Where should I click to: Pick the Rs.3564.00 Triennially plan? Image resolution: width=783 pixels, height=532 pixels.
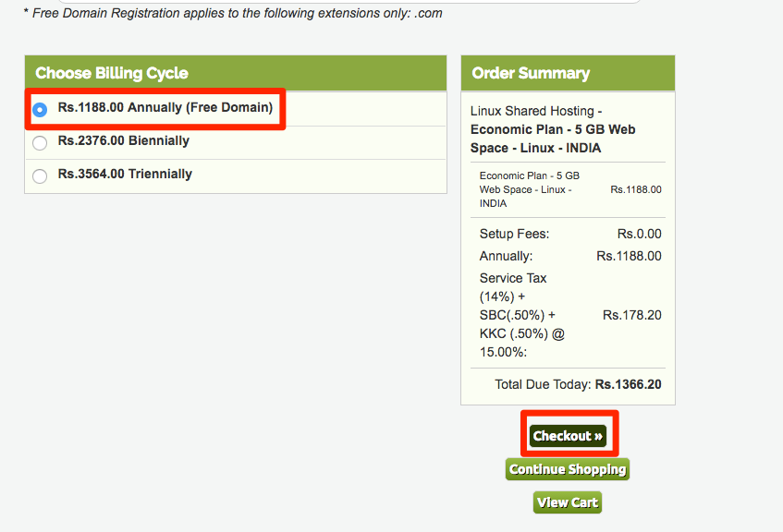(x=40, y=174)
